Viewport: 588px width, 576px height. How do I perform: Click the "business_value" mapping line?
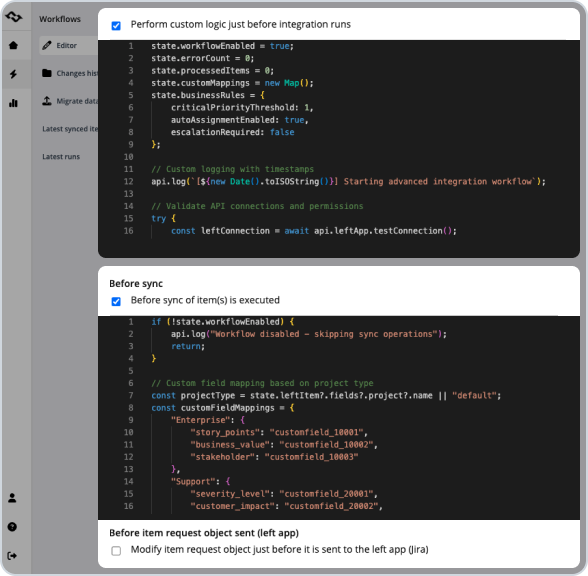click(284, 444)
